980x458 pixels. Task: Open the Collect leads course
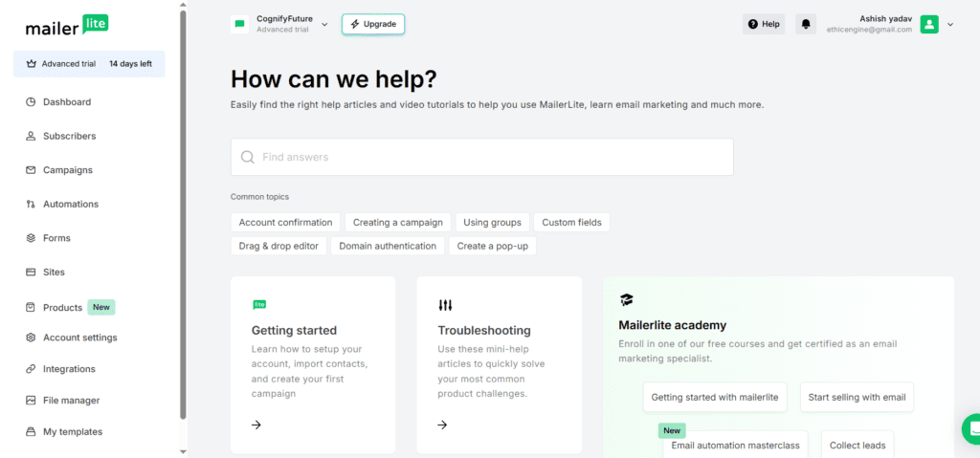857,445
